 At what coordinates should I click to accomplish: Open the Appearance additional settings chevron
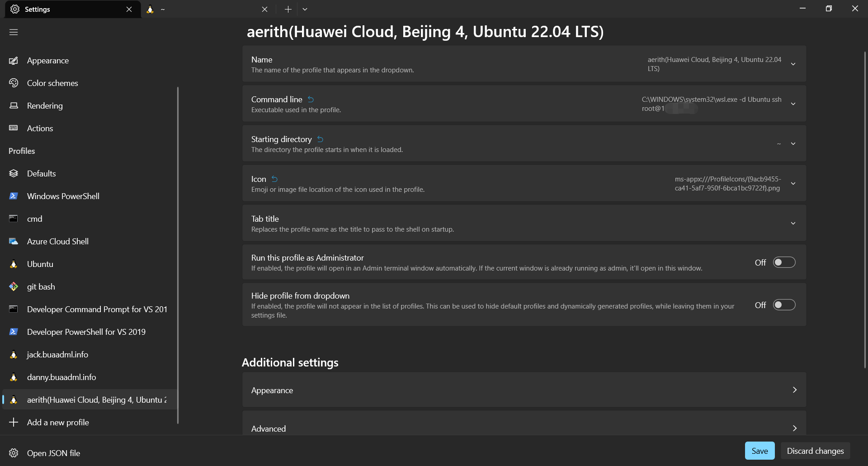(x=794, y=390)
